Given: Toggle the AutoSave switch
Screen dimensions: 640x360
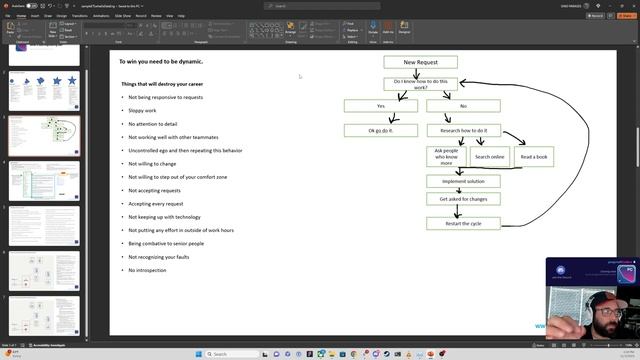Looking at the screenshot, I should (31, 6).
